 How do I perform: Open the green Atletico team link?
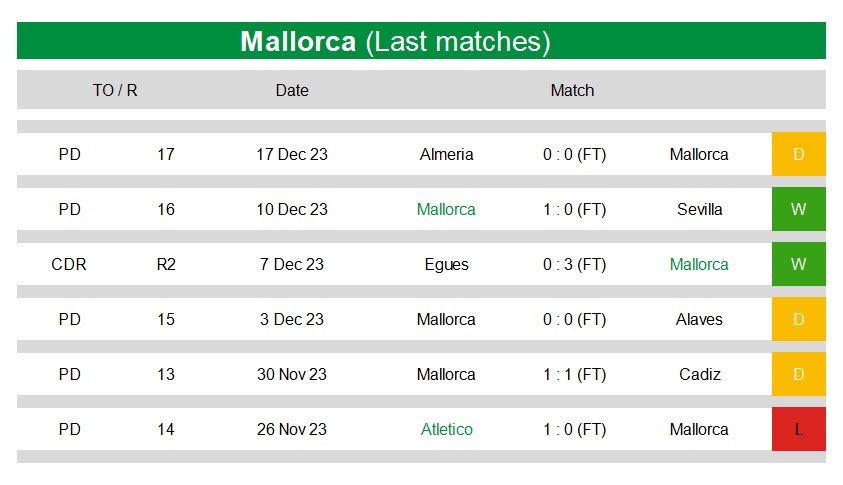pyautogui.click(x=446, y=429)
